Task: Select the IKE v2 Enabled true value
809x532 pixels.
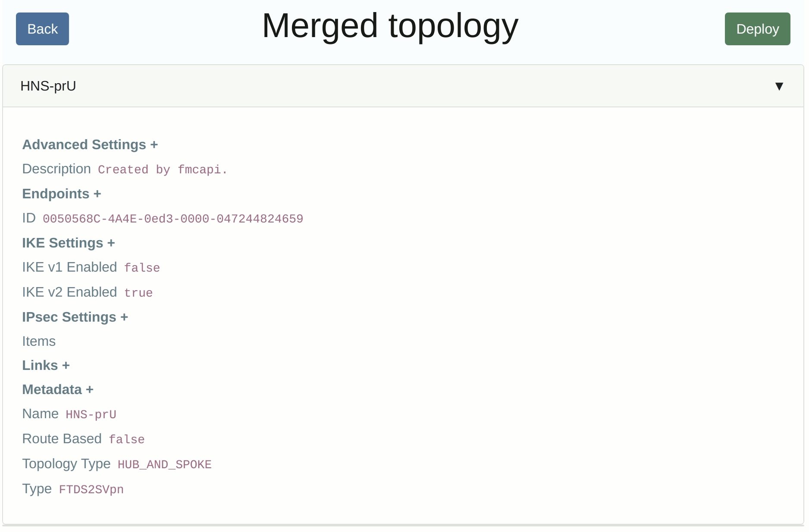Action: click(138, 292)
